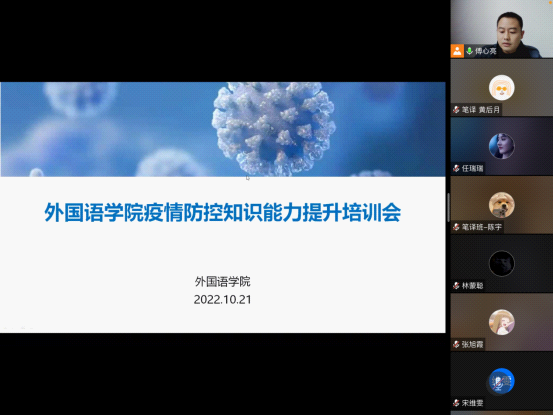Image resolution: width=553 pixels, height=415 pixels.
Task: Click the muted mic icon for 笔译班-陈宇
Action: click(456, 227)
